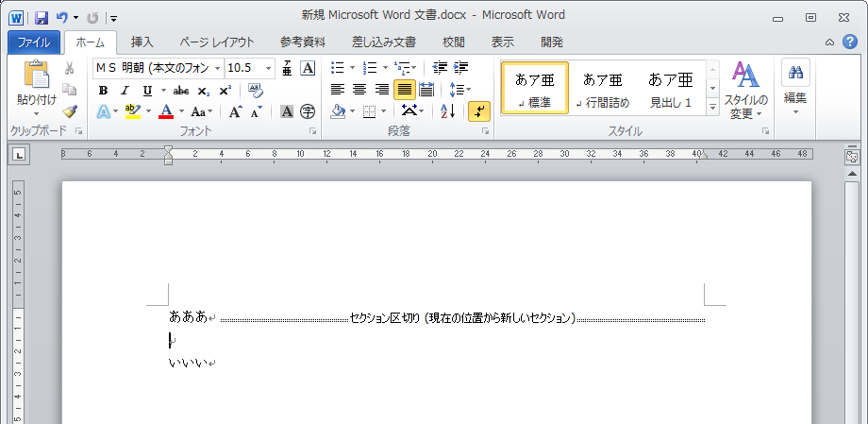Toggle Italic formatting
This screenshot has width=868, height=424.
tap(125, 90)
